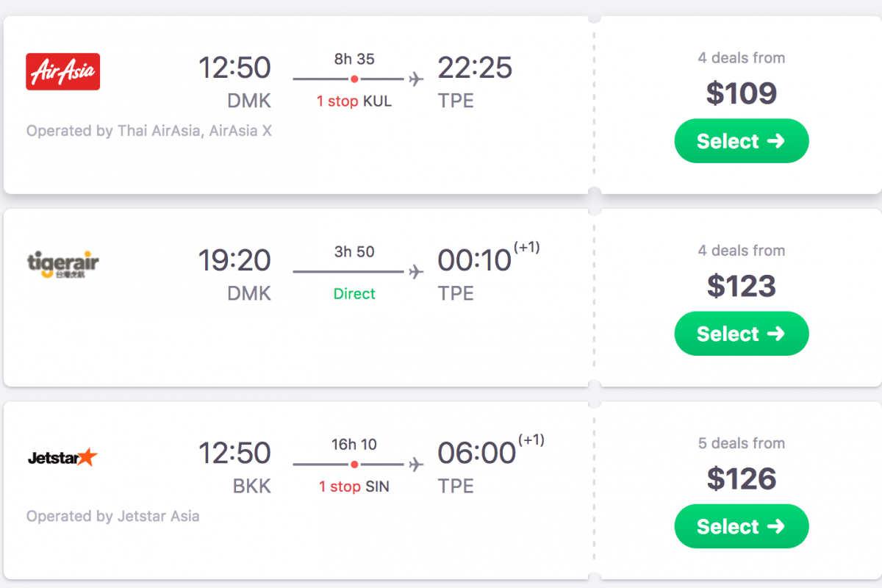Click the tigerair airline logo
Image resolution: width=882 pixels, height=588 pixels.
tap(63, 265)
